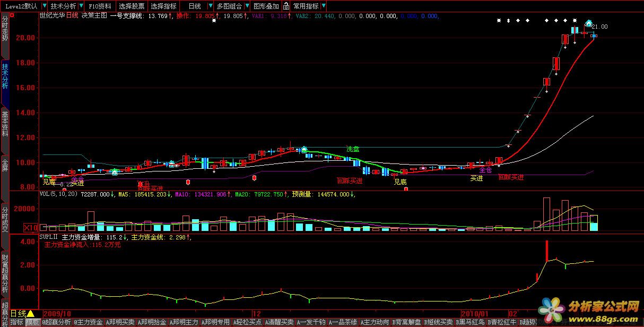
Task: Open the B背离解盘 template tab
Action: coord(406,322)
